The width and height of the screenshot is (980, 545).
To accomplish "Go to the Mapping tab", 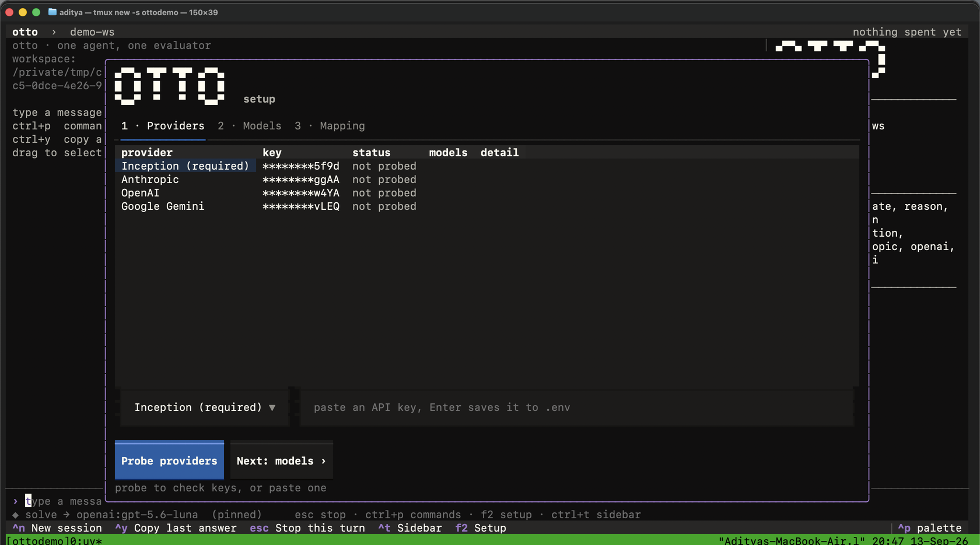I will coord(330,126).
